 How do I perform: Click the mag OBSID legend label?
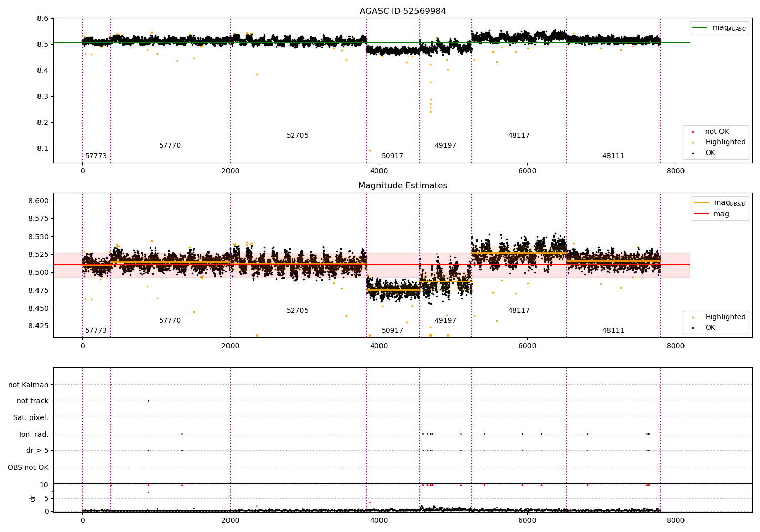[x=730, y=203]
